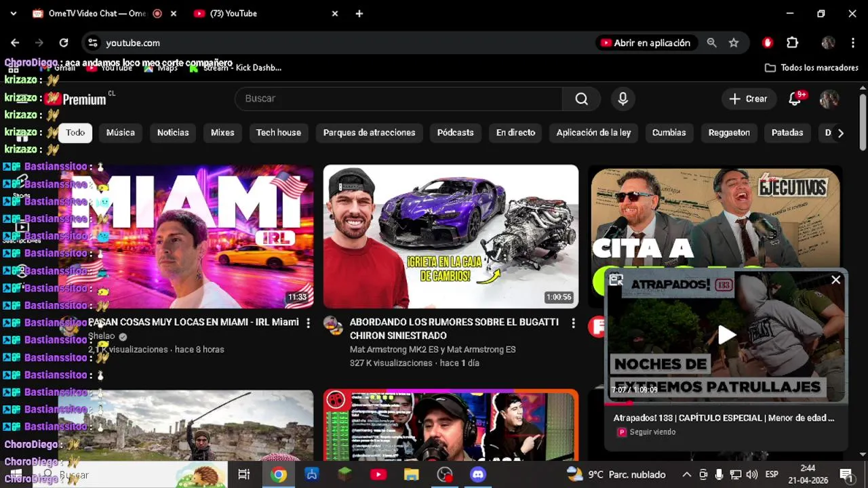Open Atrapados! 133 miniplayer title
Image resolution: width=868 pixels, height=488 pixels.
coord(724,418)
